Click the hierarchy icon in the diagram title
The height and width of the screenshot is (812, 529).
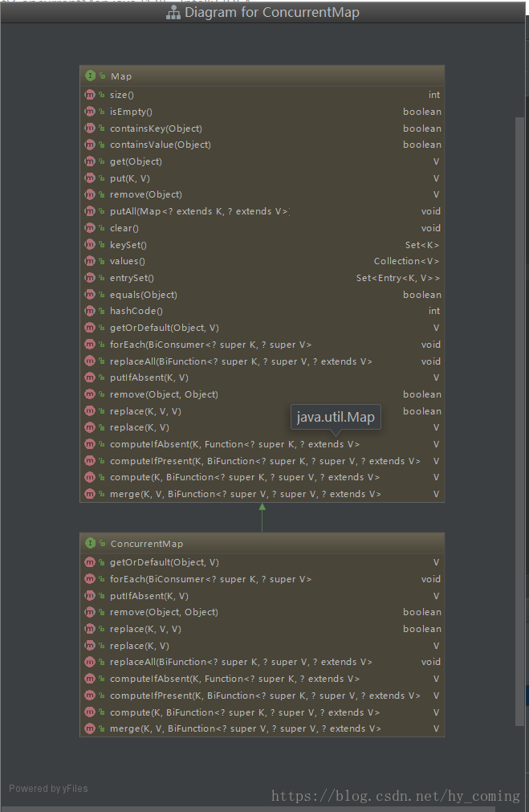(173, 13)
